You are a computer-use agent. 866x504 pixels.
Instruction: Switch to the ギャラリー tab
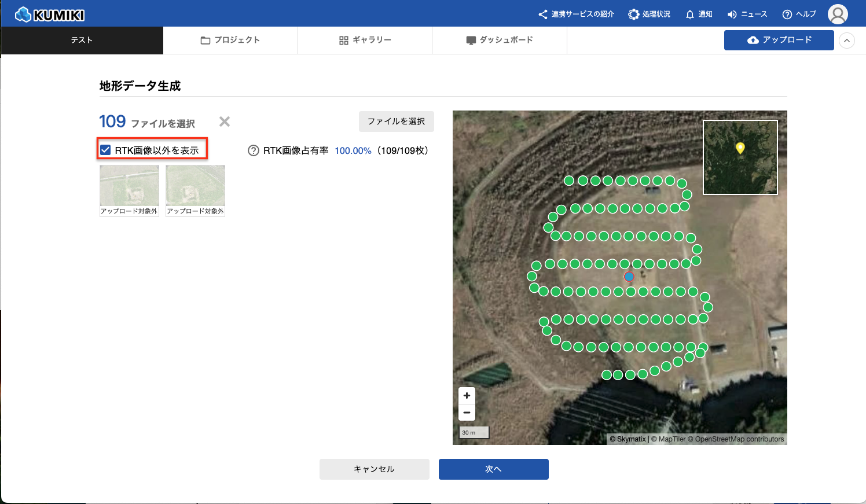(365, 41)
